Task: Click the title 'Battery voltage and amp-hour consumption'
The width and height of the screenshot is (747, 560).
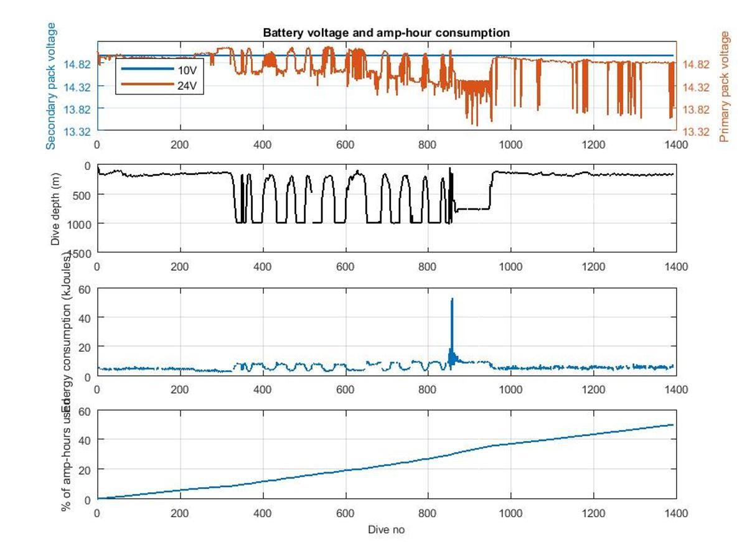Action: [x=386, y=33]
